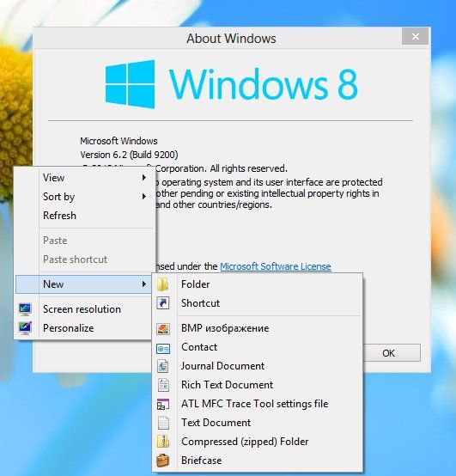Screen dimensions: 456x476
Task: Create a new Journal Document
Action: click(x=258, y=366)
